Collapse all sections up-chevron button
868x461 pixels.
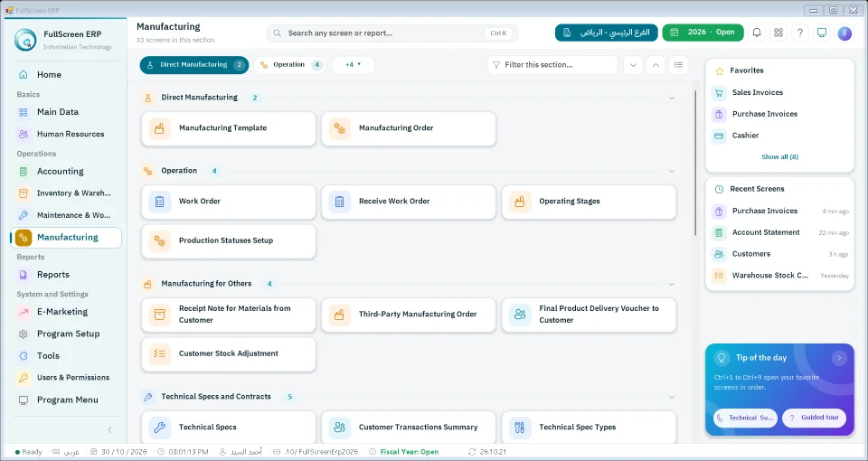656,65
